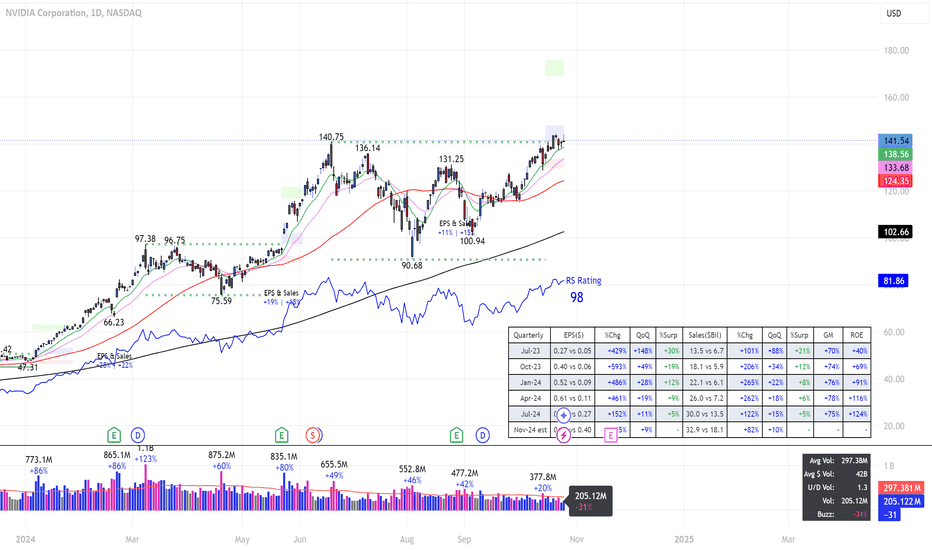Click the 100.94 price annotation
932x550 pixels.
point(473,241)
